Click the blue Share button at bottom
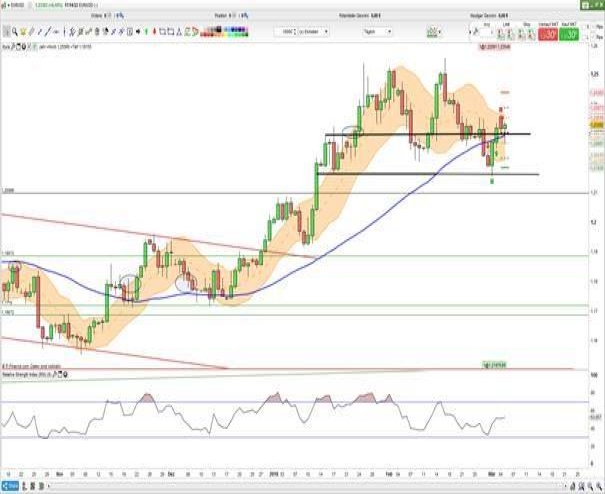The width and height of the screenshot is (605, 494). [x=10, y=486]
